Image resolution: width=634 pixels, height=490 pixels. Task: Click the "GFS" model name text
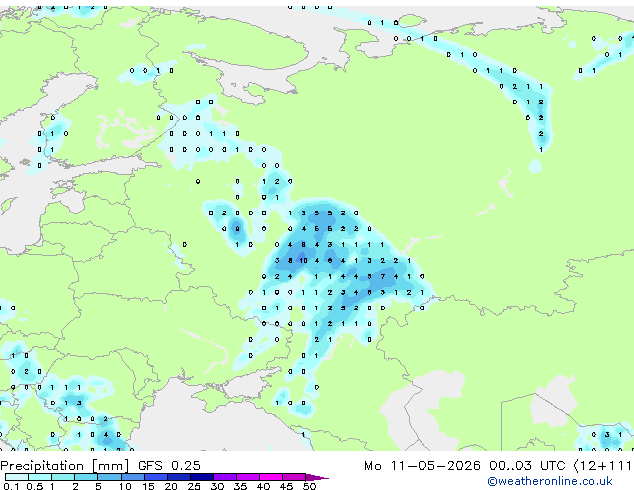150,466
